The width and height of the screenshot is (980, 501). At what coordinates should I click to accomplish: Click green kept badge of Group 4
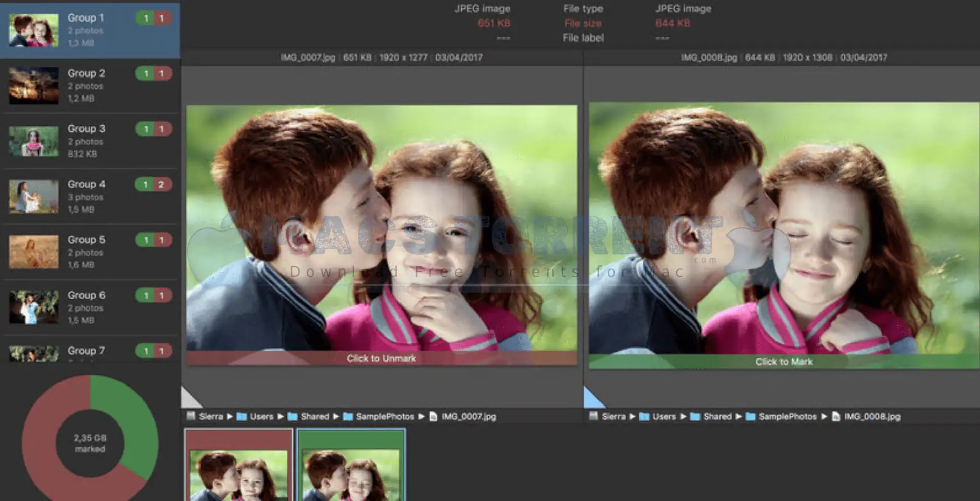coord(145,184)
